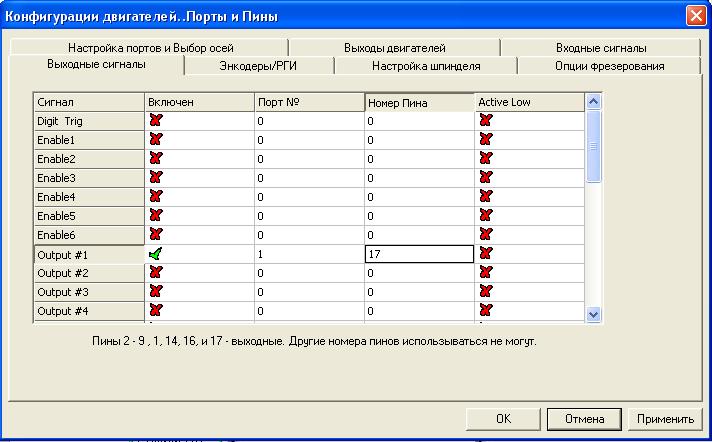Select the Enable2 signal row label

(x=89, y=159)
